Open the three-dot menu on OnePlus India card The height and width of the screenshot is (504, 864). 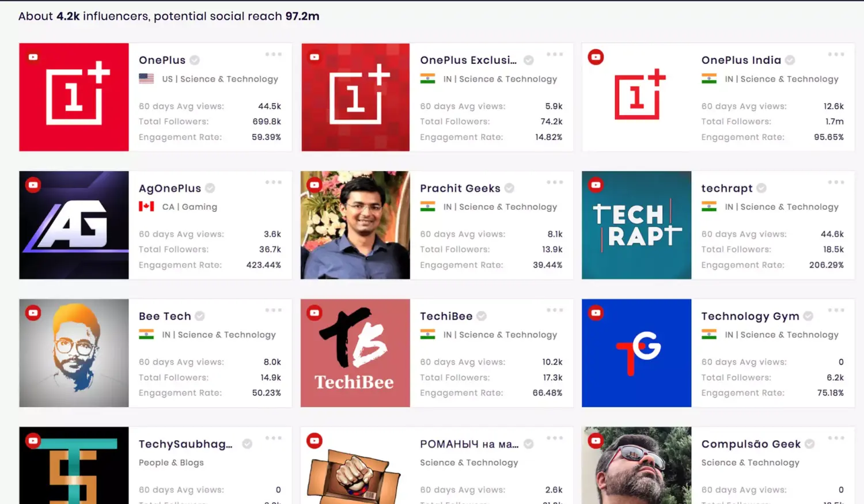[836, 54]
